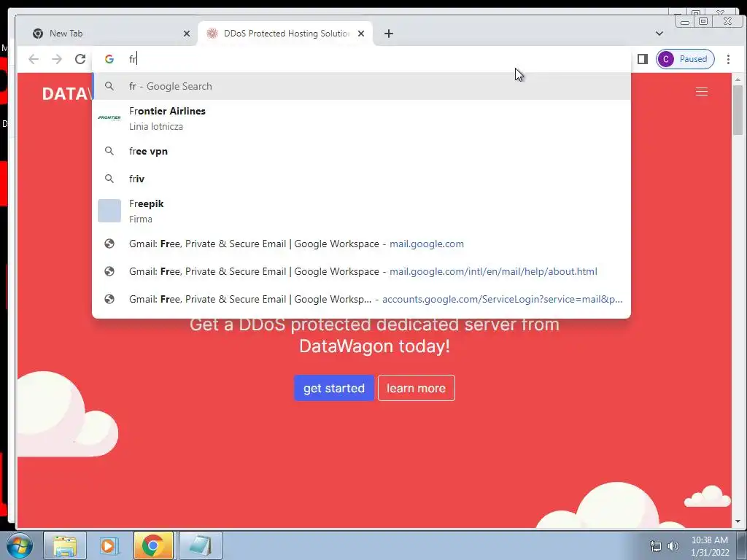
Task: Open a new tab with plus button
Action: click(389, 34)
